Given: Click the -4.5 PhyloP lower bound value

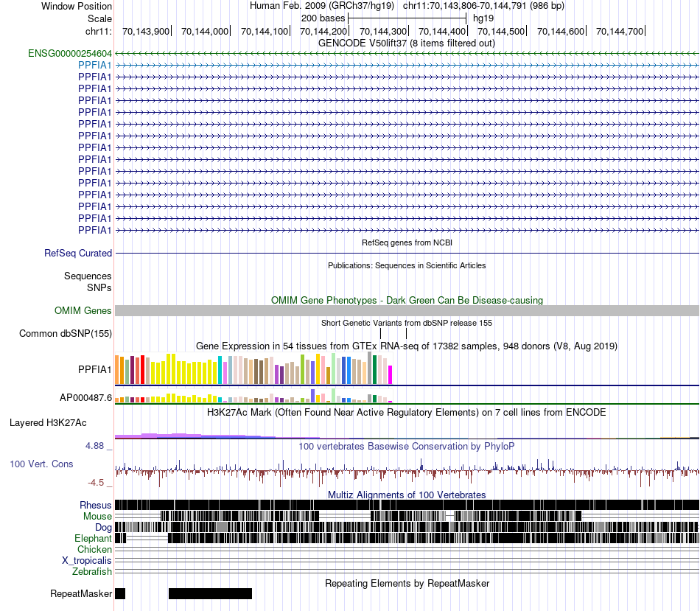Looking at the screenshot, I should pos(96,482).
